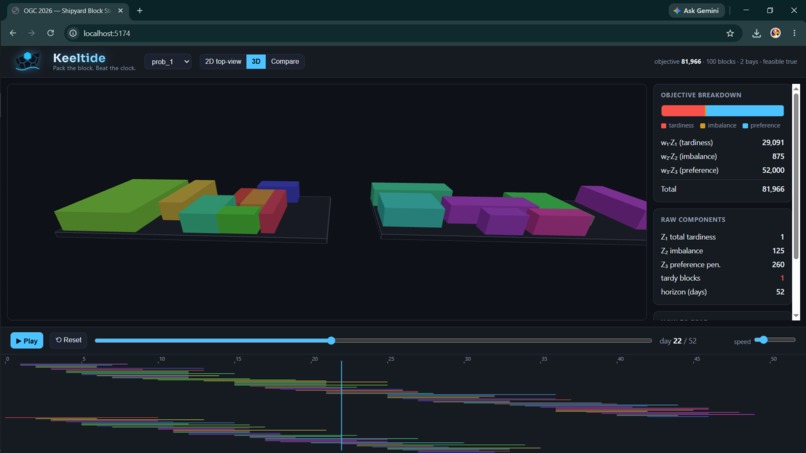Select the OGC 2026 Shipyard browser tab
The height and width of the screenshot is (453, 806).
[x=67, y=10]
